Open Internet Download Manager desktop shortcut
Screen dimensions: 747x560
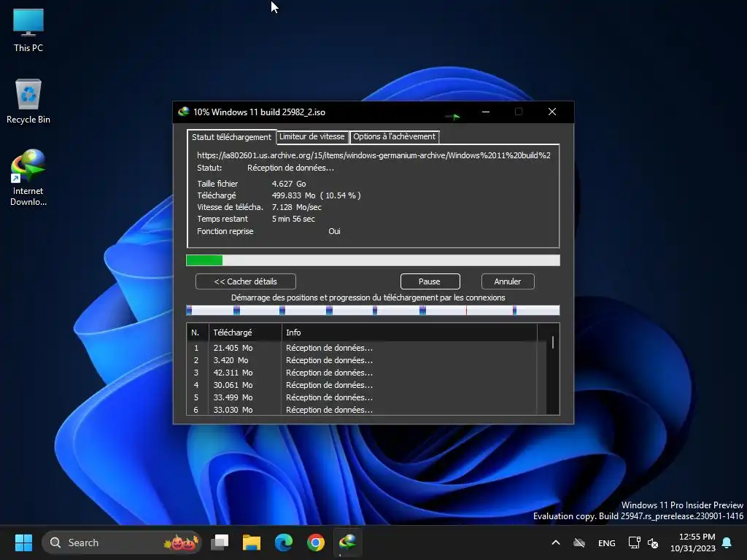pos(28,177)
